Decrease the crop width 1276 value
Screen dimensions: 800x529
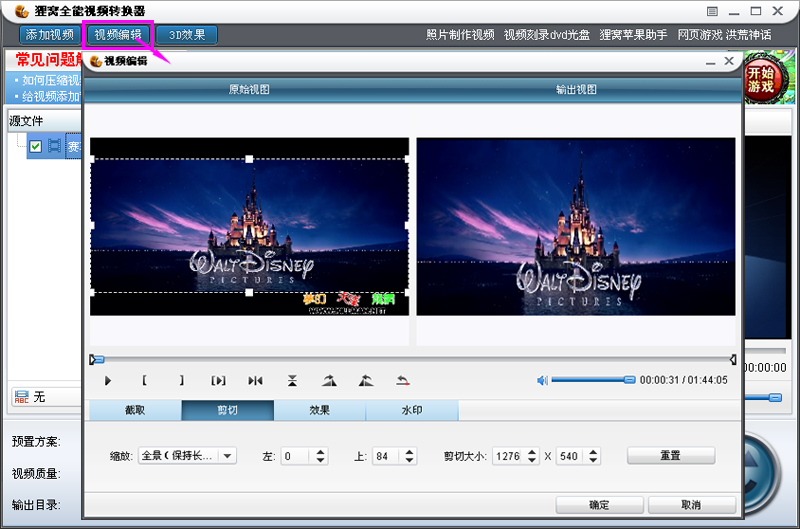click(x=532, y=460)
